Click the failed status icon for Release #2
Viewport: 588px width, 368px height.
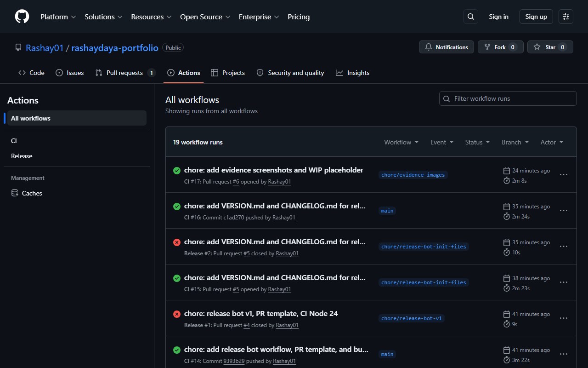(x=177, y=242)
